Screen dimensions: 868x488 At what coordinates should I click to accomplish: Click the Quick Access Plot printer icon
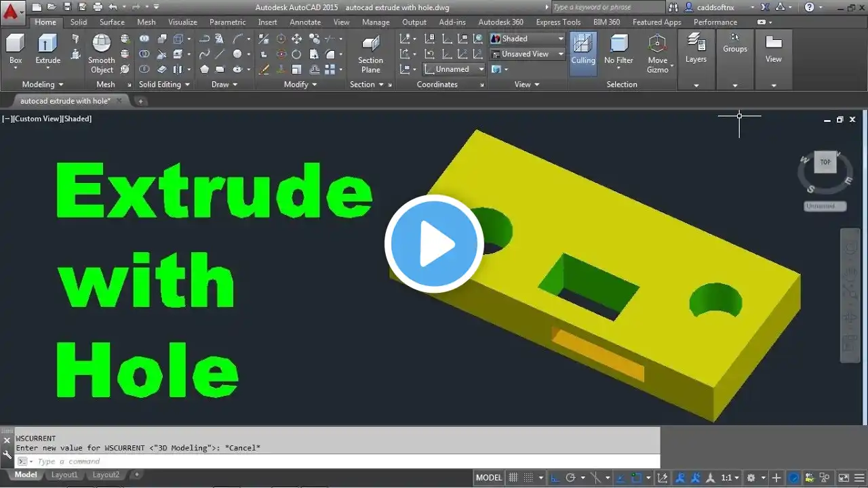[98, 7]
